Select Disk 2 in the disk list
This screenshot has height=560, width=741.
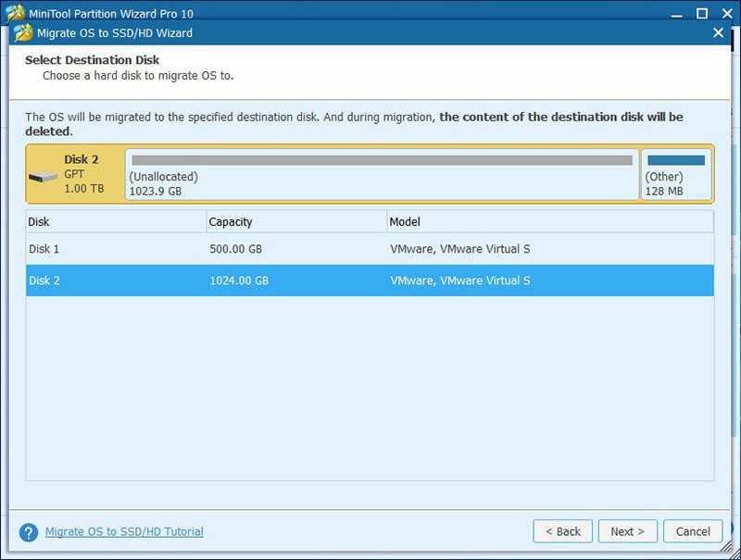(370, 280)
